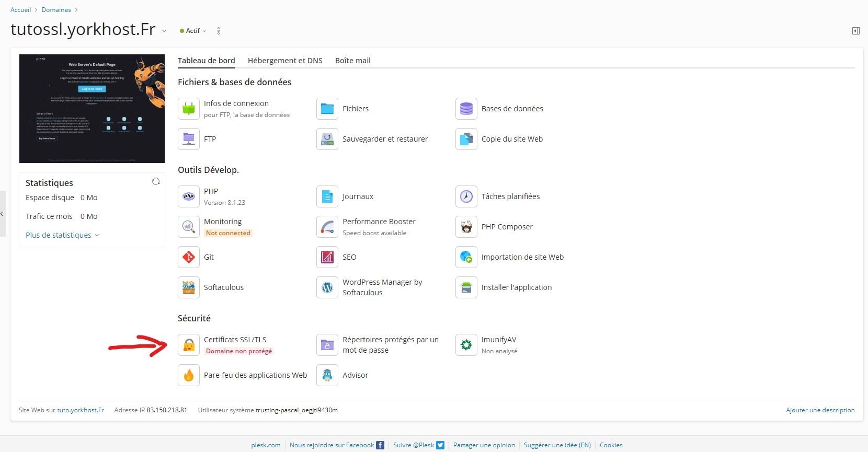Open the Softaculous icon
Image resolution: width=868 pixels, height=452 pixels.
click(189, 287)
